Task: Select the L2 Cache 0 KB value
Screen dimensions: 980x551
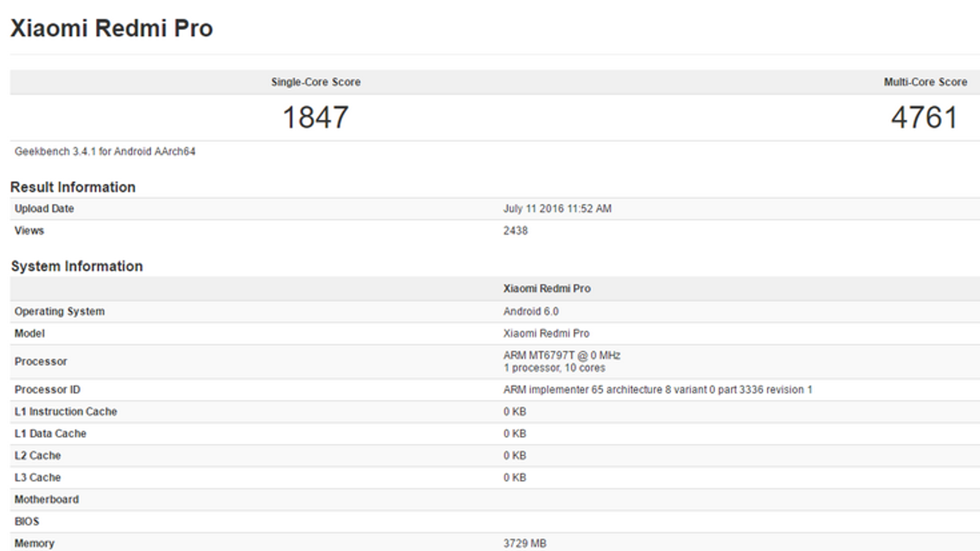Action: coord(514,456)
